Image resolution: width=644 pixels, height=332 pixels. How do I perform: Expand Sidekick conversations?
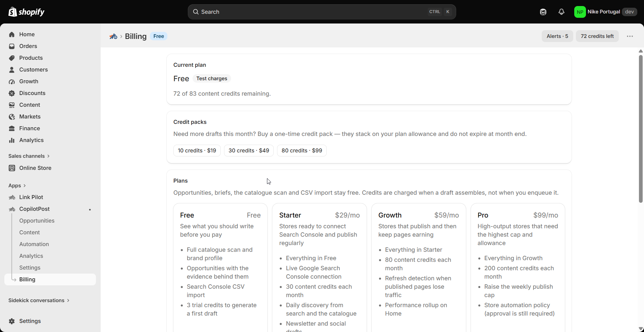[x=39, y=300]
